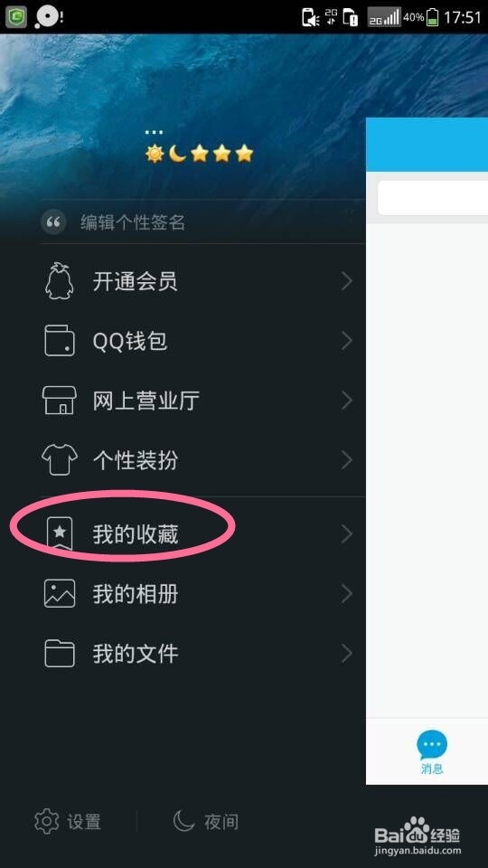Tap the folder icon for 我的文件
Viewport: 488px width, 868px height.
(60, 653)
